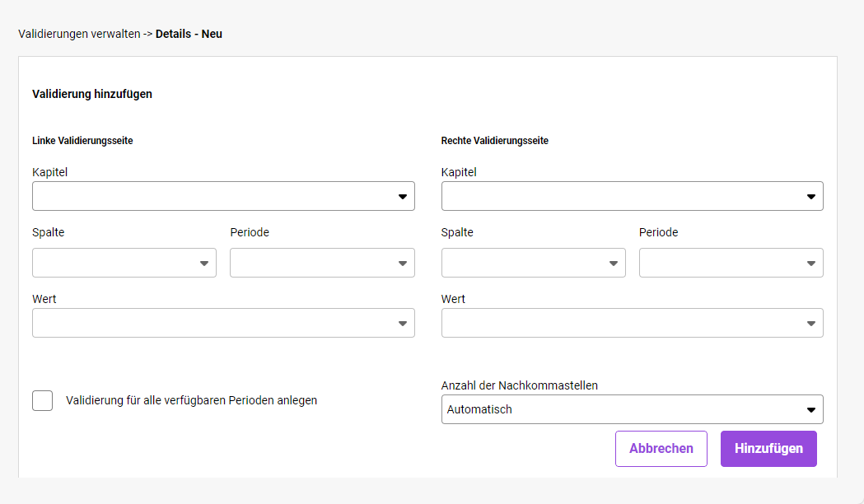Expand the left Spalte dropdown
864x504 pixels.
[124, 263]
